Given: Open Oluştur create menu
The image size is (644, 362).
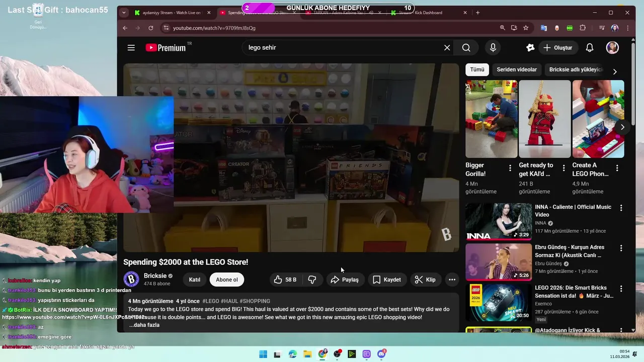Looking at the screenshot, I should [558, 48].
